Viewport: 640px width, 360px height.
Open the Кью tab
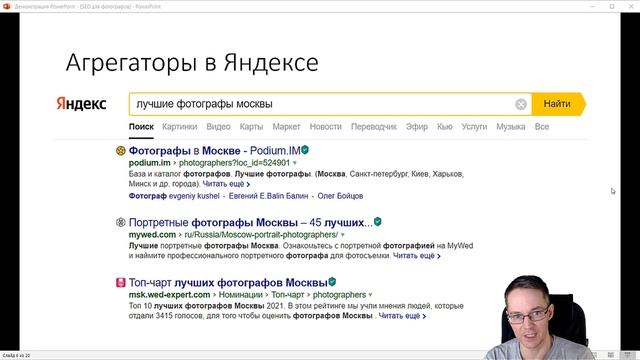(x=444, y=127)
